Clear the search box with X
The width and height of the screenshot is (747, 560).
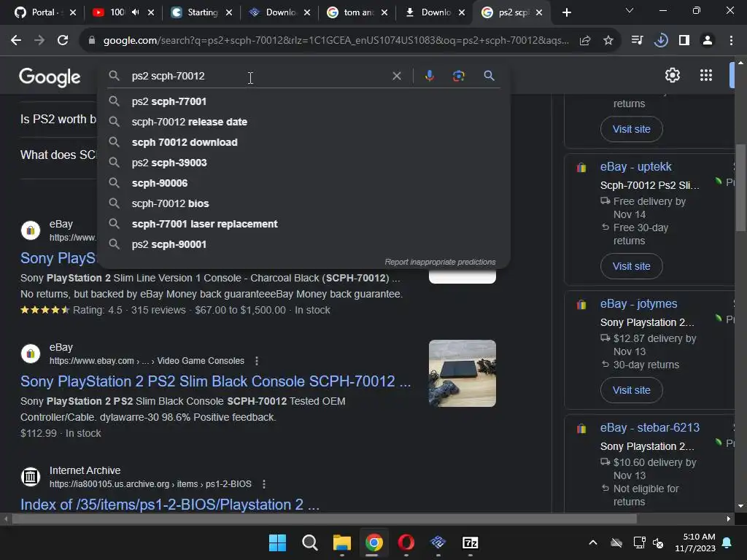396,76
